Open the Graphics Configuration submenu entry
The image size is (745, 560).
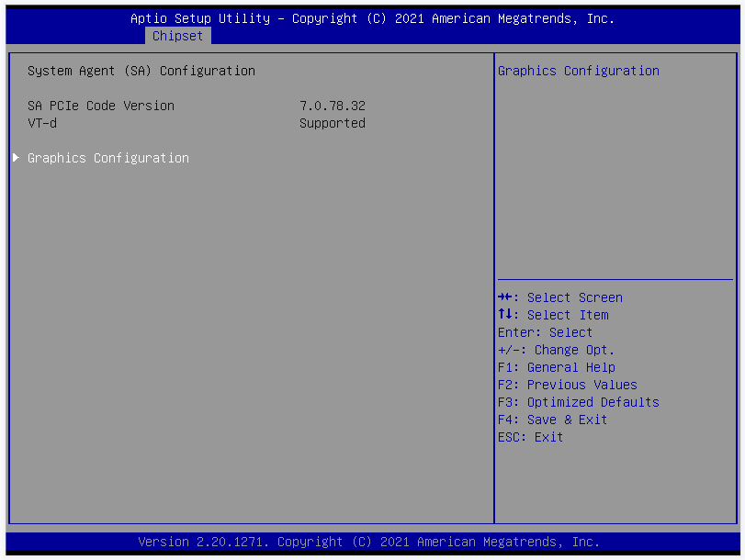click(x=108, y=158)
